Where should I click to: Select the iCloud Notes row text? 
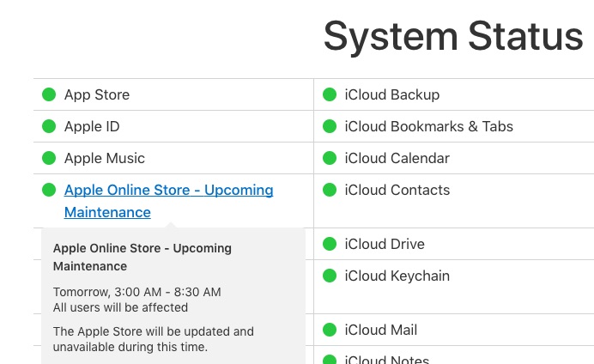click(387, 359)
